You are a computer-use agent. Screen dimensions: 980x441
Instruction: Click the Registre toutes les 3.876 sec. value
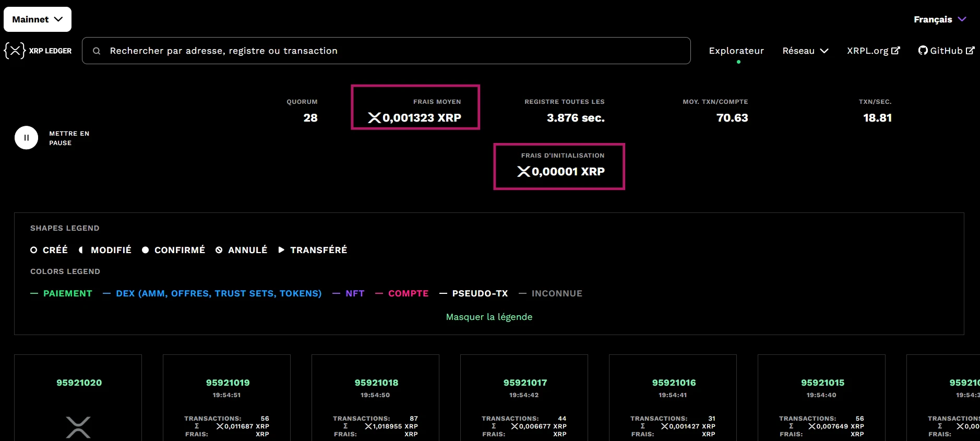[x=576, y=118]
